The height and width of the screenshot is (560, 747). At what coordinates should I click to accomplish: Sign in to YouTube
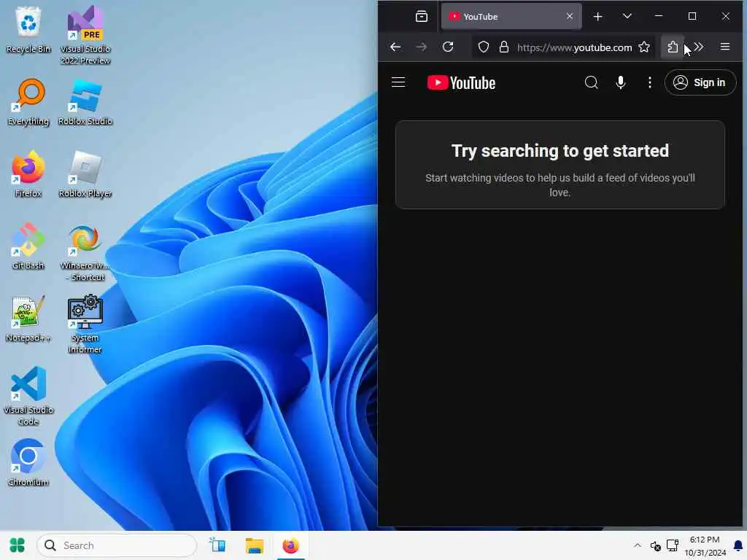[x=700, y=82]
